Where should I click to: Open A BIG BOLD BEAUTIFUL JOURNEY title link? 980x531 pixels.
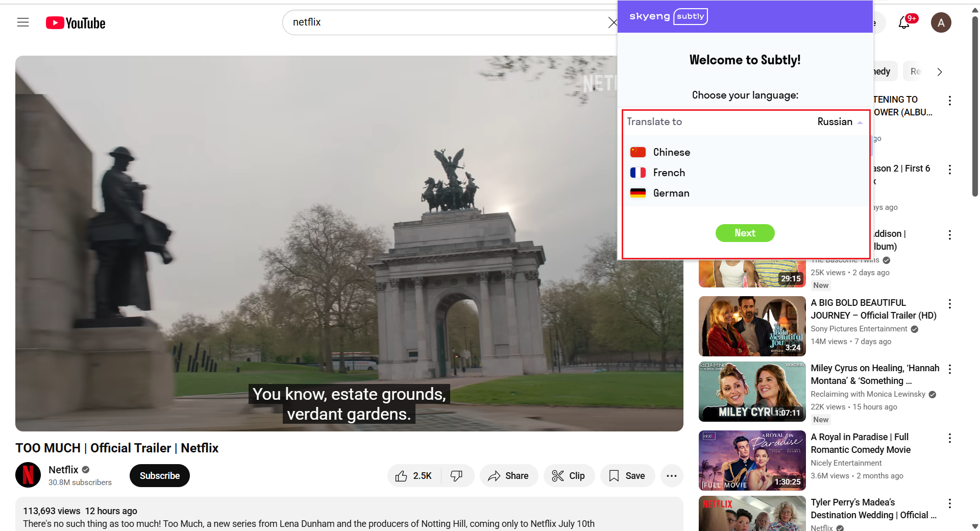tap(873, 309)
